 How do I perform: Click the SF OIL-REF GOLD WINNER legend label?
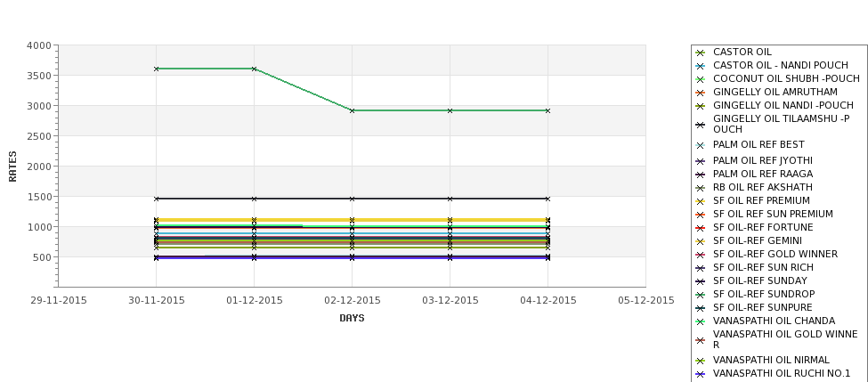pos(775,254)
